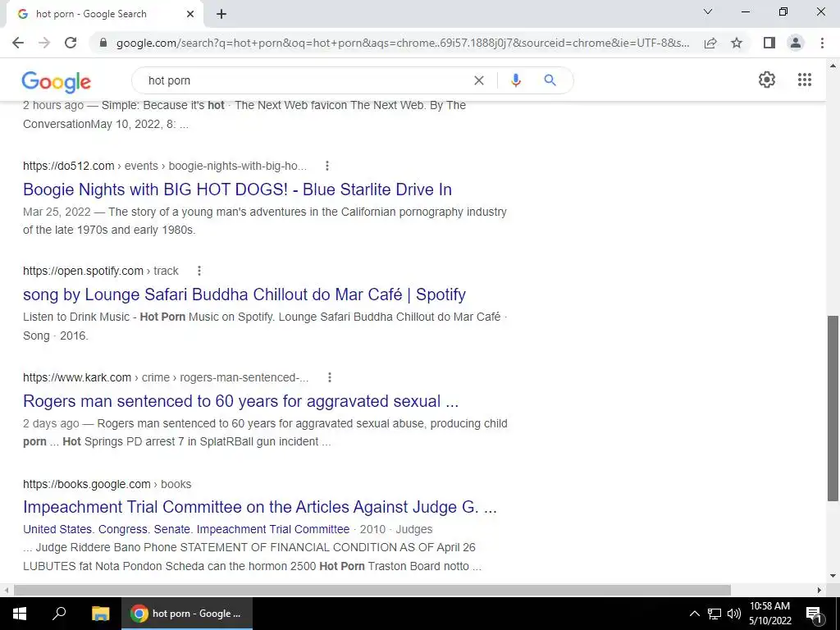This screenshot has width=840, height=630.
Task: Bookmark this tab with the star icon
Action: click(x=737, y=43)
